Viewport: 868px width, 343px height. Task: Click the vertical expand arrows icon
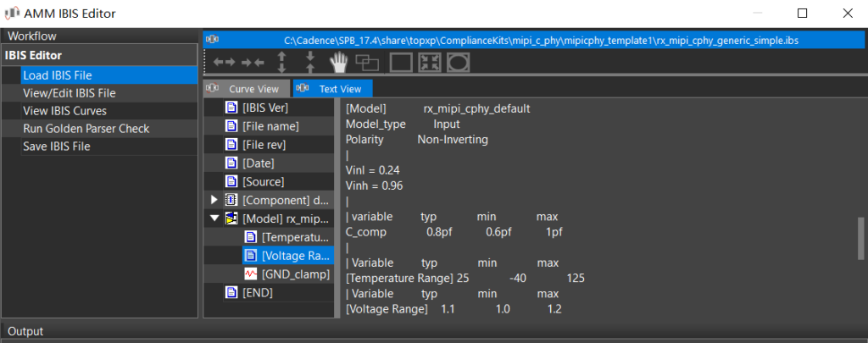click(282, 62)
